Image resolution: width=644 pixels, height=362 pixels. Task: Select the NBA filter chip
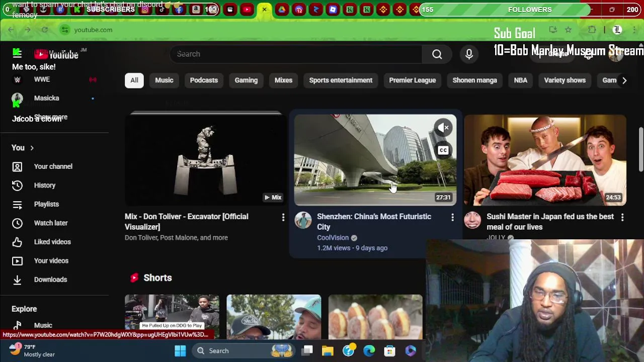click(x=521, y=80)
